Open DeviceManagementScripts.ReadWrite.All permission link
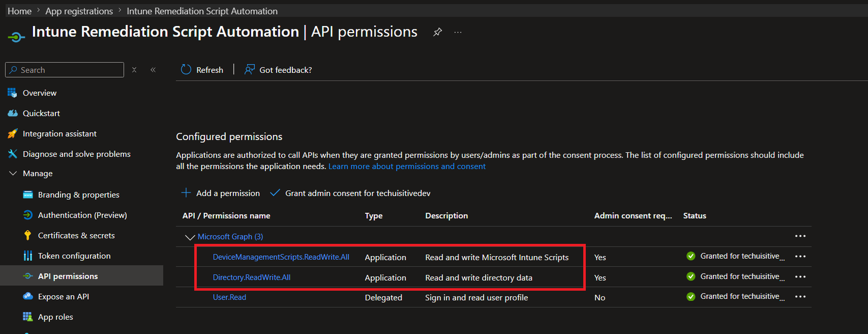Viewport: 868px width, 334px height. [x=281, y=257]
